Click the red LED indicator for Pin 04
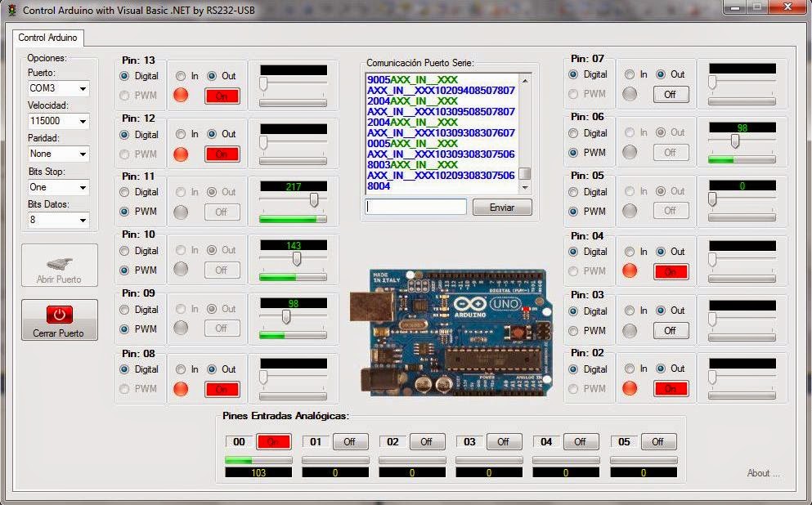The height and width of the screenshot is (505, 812). [630, 270]
